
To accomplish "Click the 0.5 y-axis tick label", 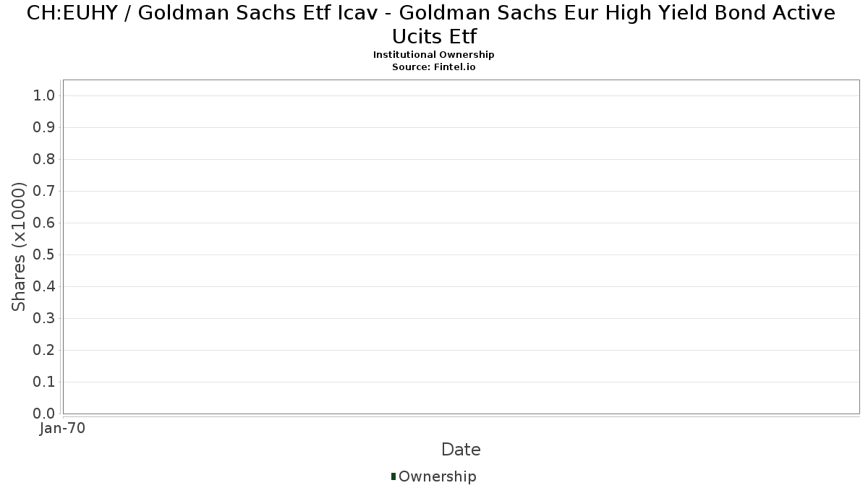I will click(x=45, y=254).
